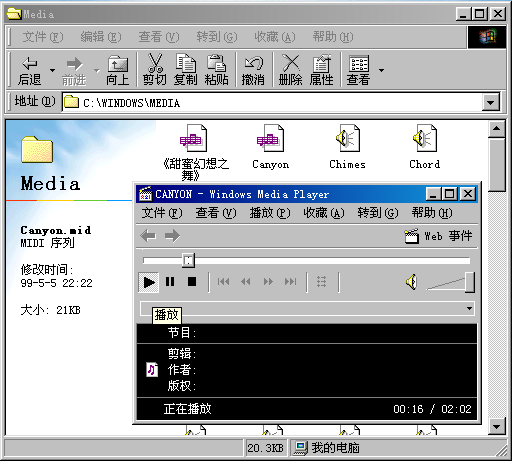This screenshot has width=512, height=461.
Task: Click the rewind button
Action: click(x=246, y=282)
